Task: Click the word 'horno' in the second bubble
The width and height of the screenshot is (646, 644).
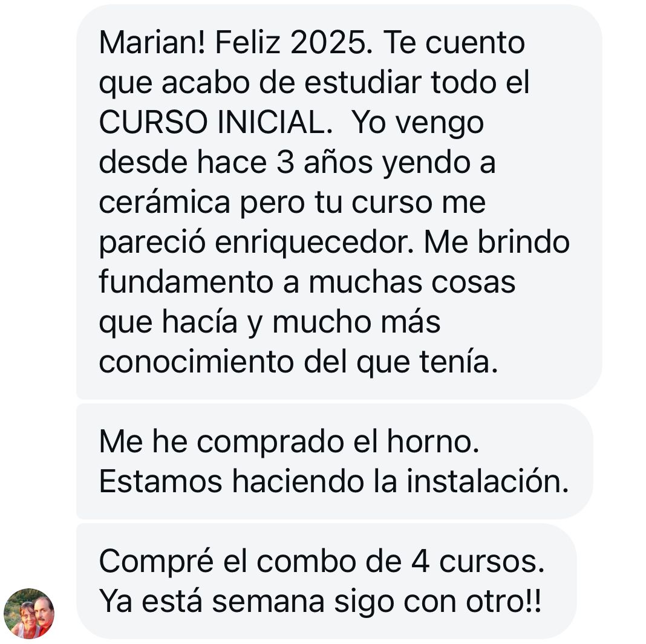Action: 433,441
